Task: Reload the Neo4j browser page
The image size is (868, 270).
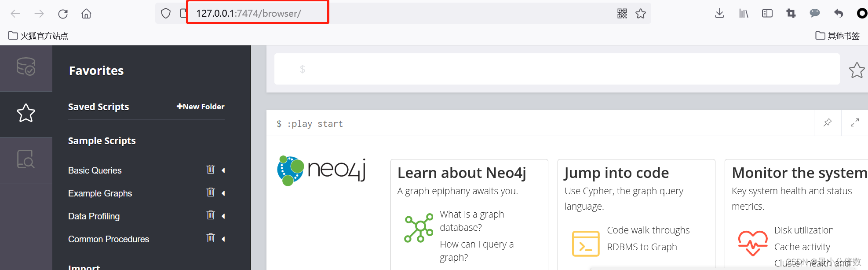Action: click(63, 14)
